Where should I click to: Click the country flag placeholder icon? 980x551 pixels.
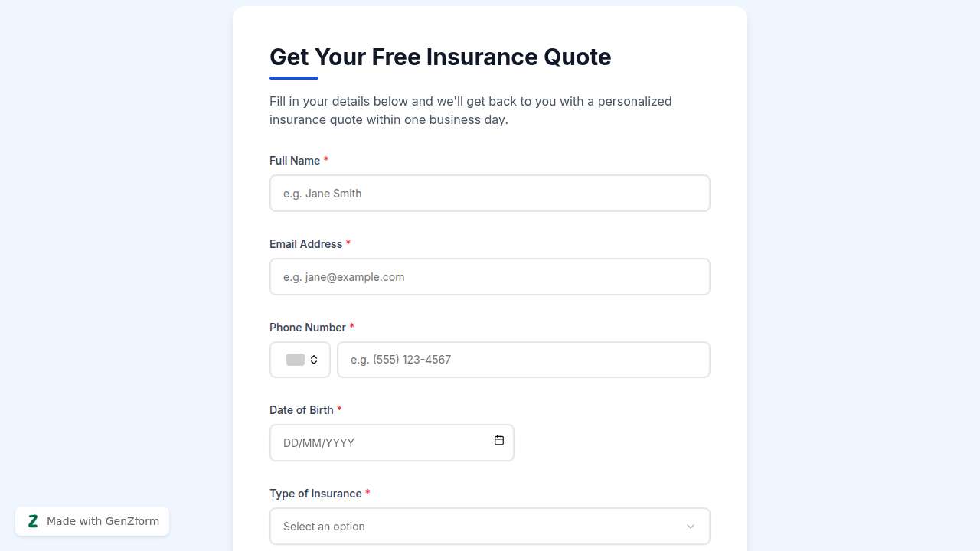295,360
